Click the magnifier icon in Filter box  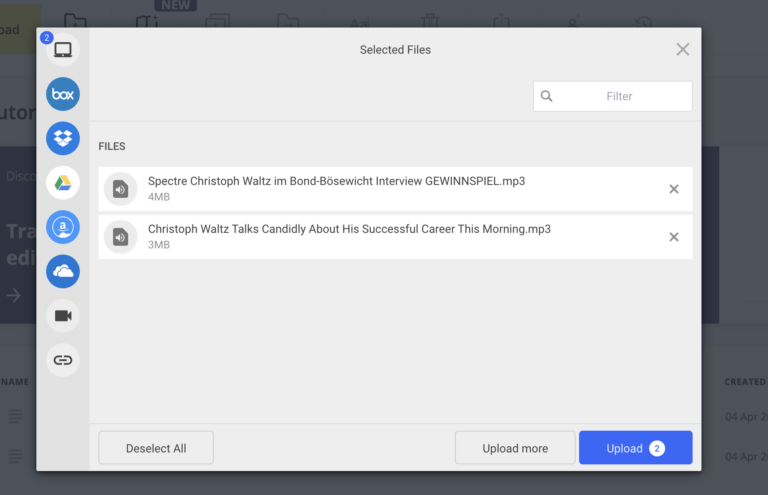547,96
